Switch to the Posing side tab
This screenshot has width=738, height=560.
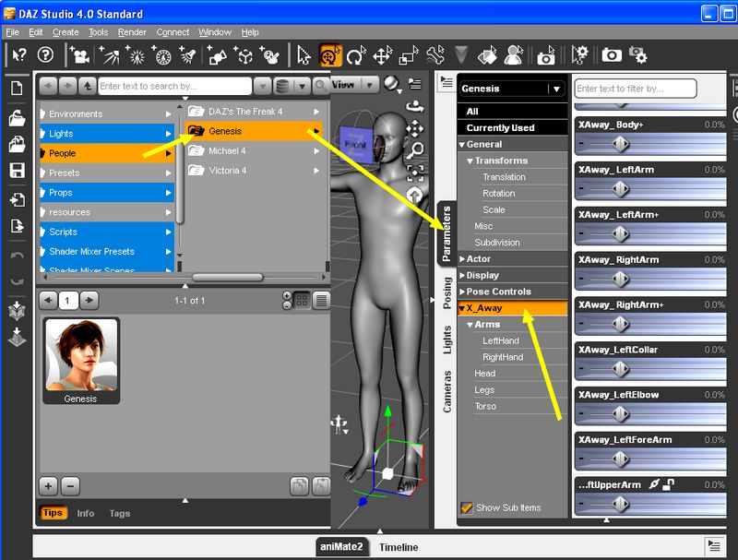pyautogui.click(x=447, y=292)
